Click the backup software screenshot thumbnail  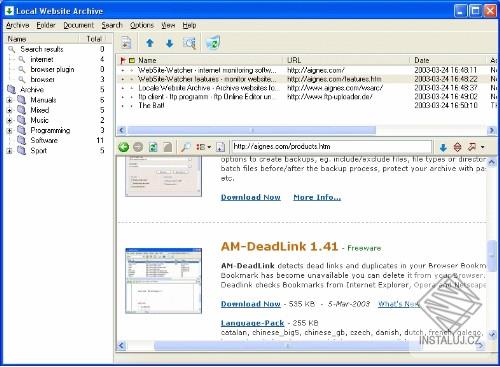tap(163, 177)
